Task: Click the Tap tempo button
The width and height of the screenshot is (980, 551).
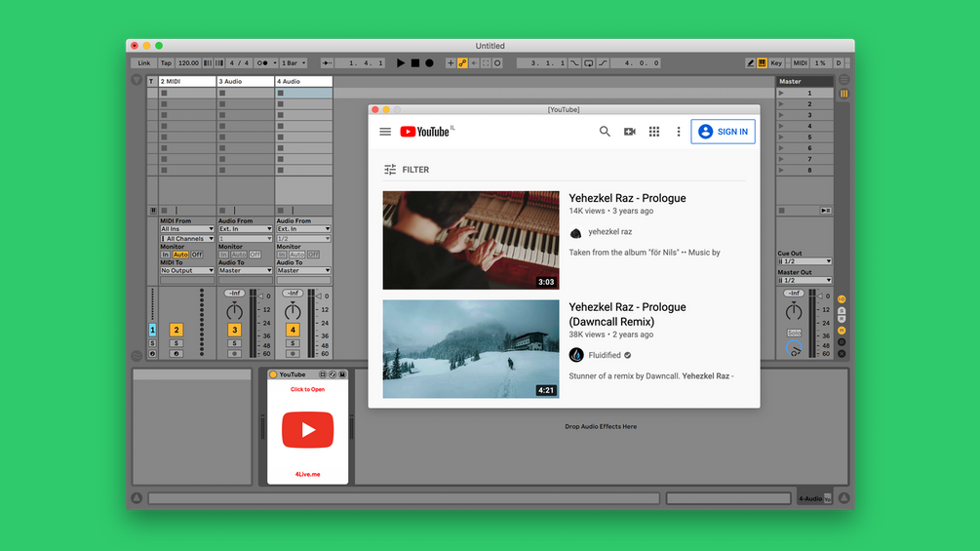Action: [166, 63]
